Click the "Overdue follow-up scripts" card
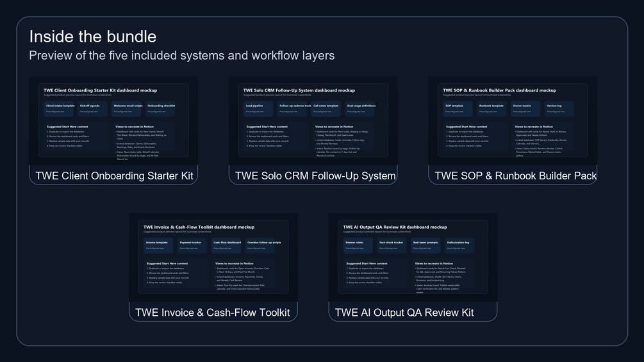Image resolution: width=644 pixels, height=362 pixels. (260, 245)
